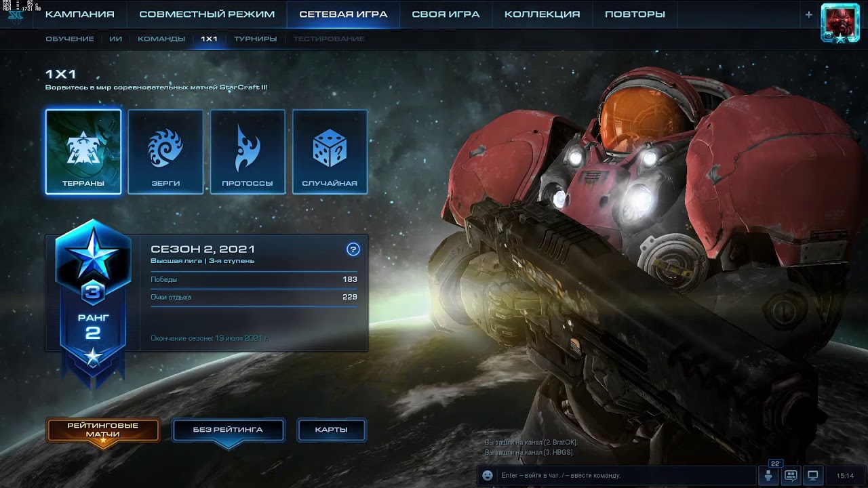Open the Турниры sub-tab
The height and width of the screenshot is (488, 868).
tap(256, 39)
